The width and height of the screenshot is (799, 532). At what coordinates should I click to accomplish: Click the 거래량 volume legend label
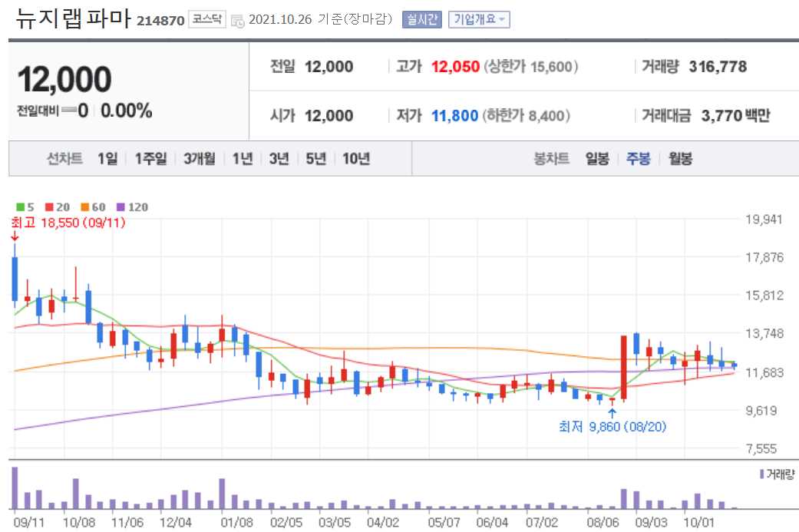tap(780, 474)
